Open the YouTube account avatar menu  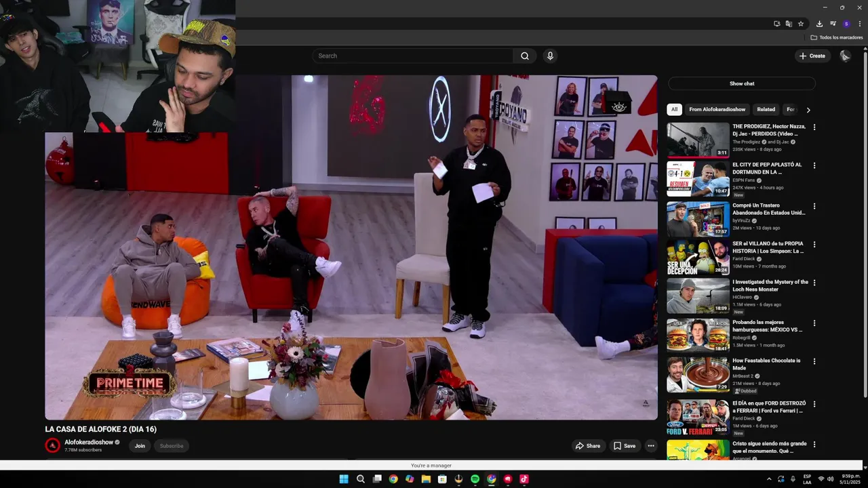click(x=845, y=56)
